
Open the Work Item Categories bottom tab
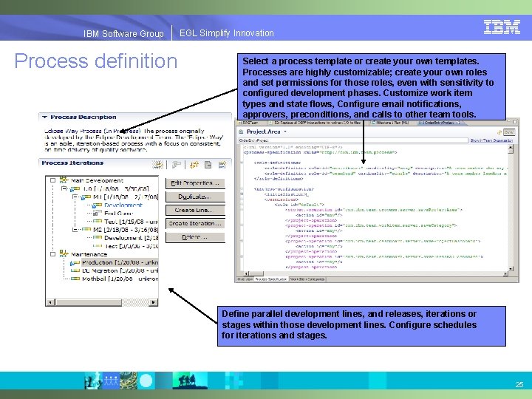point(307,279)
